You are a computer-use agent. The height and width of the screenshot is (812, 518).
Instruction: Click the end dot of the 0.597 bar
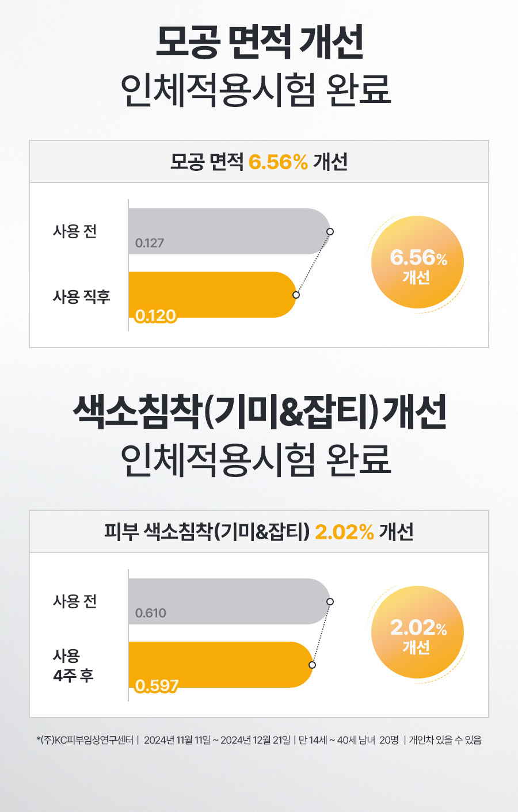click(x=312, y=665)
